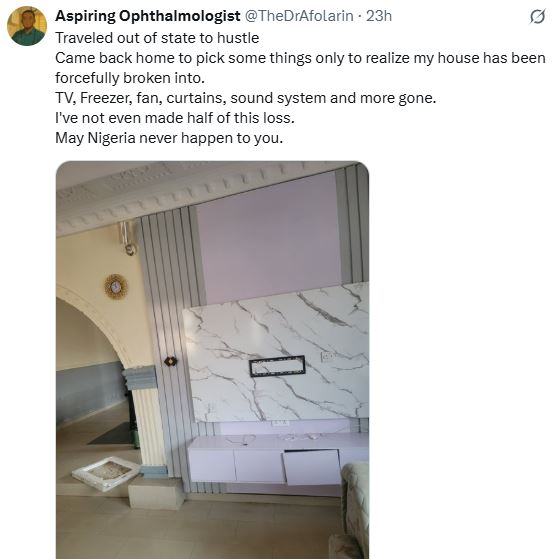Click the Grok explain-post icon
Image resolution: width=555 pixels, height=559 pixels.
[x=537, y=16]
